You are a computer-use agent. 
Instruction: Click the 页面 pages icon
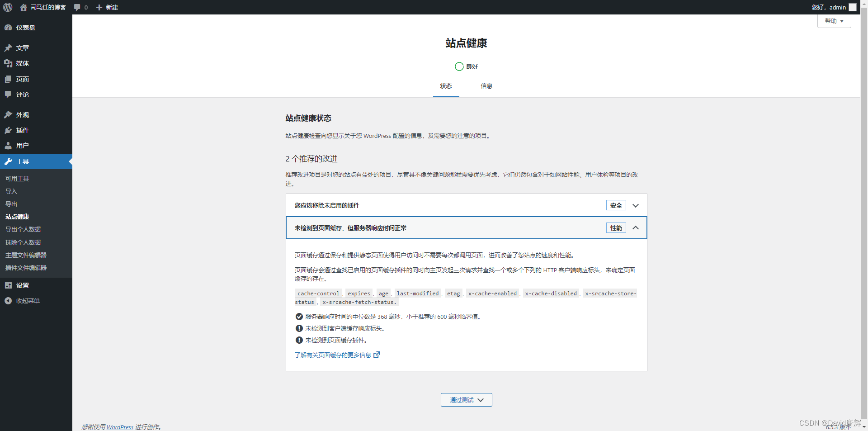click(x=8, y=79)
